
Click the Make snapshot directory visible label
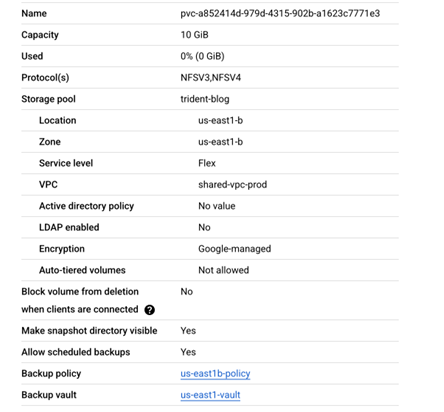coord(89,331)
